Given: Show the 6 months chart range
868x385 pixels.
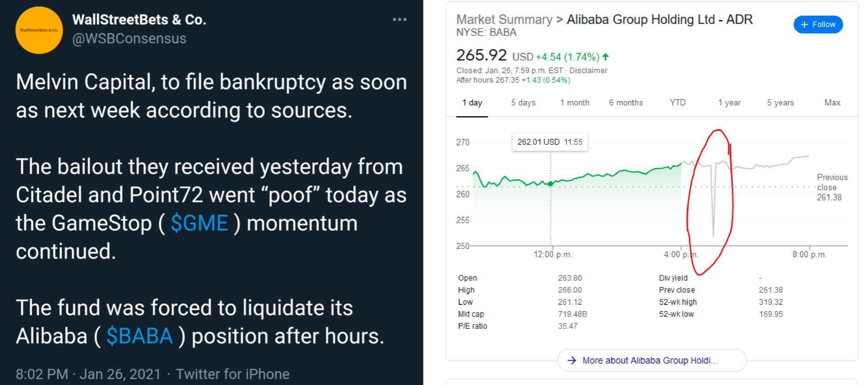Looking at the screenshot, I should (626, 103).
